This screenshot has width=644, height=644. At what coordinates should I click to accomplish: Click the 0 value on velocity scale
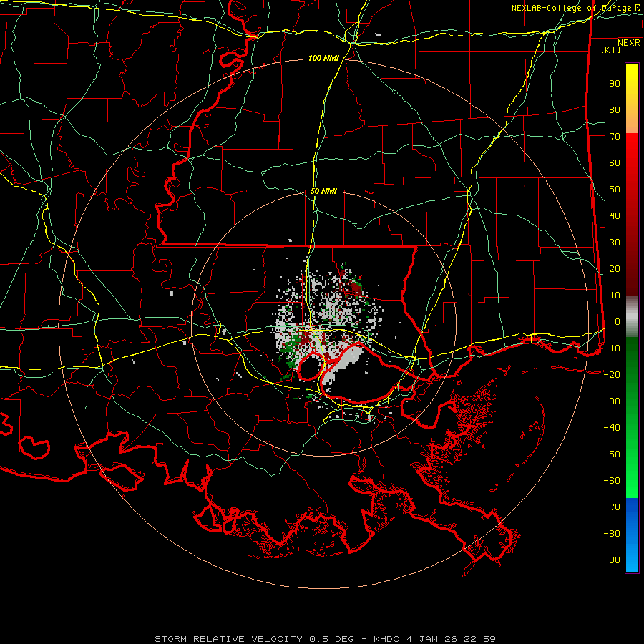[618, 322]
